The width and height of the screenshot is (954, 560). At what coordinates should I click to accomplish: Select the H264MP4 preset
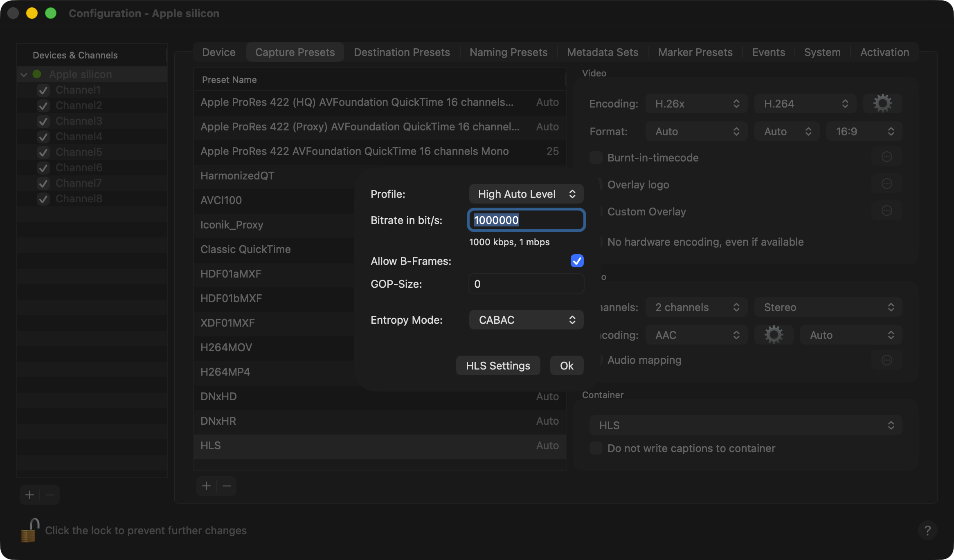coord(274,372)
